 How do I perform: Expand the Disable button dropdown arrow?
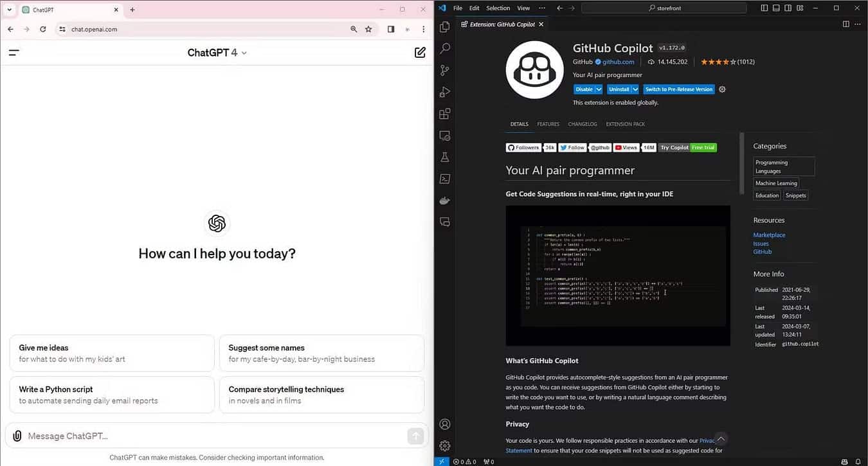(598, 89)
